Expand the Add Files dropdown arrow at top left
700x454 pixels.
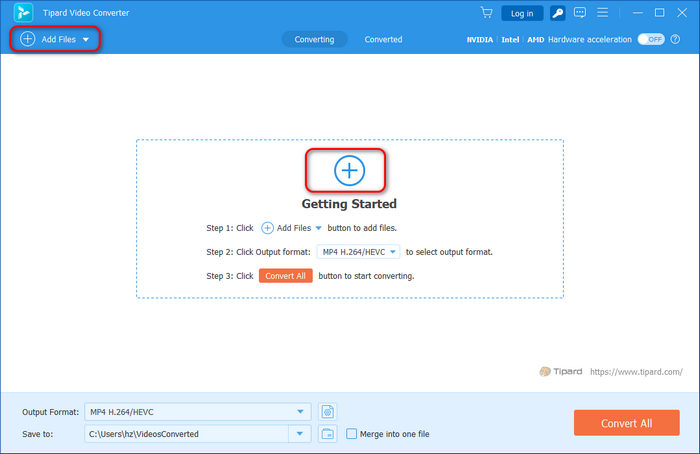[86, 40]
